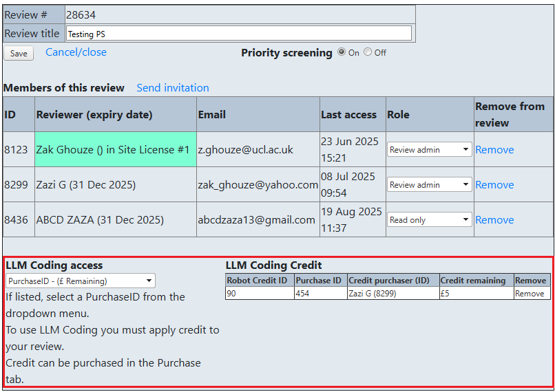Image resolution: width=555 pixels, height=392 pixels.
Task: Turn Priority screening On
Action: 342,52
